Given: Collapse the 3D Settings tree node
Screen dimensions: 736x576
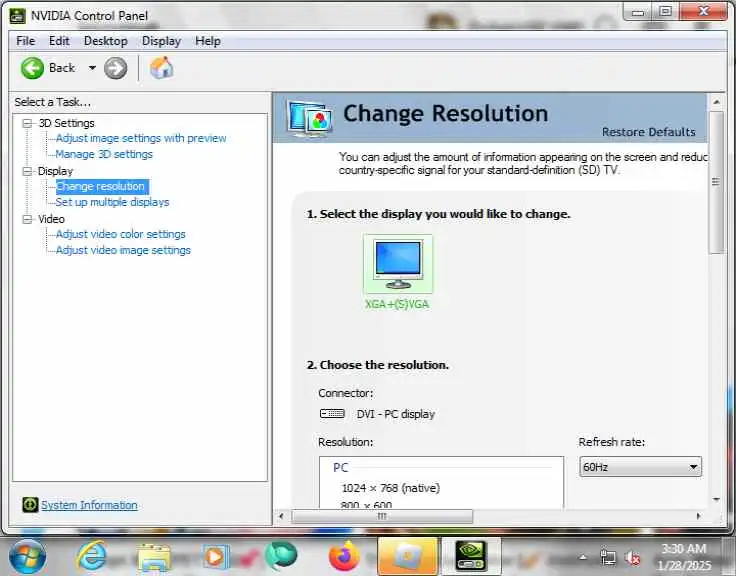Looking at the screenshot, I should click(x=27, y=123).
